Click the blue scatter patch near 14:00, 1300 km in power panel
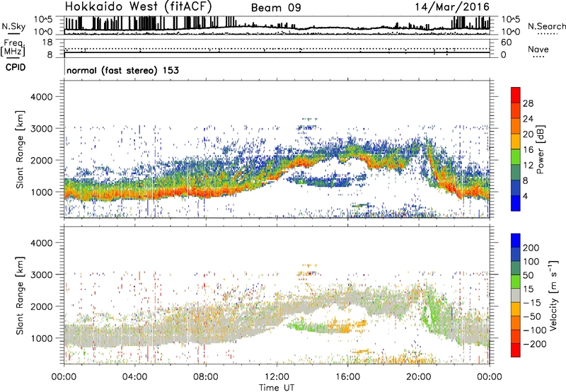The width and height of the screenshot is (566, 392). [x=321, y=180]
